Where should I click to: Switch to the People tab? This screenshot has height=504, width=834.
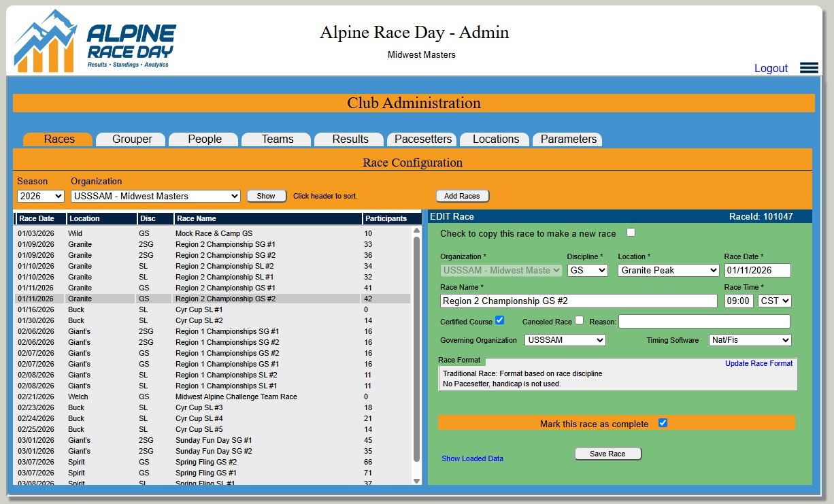205,139
